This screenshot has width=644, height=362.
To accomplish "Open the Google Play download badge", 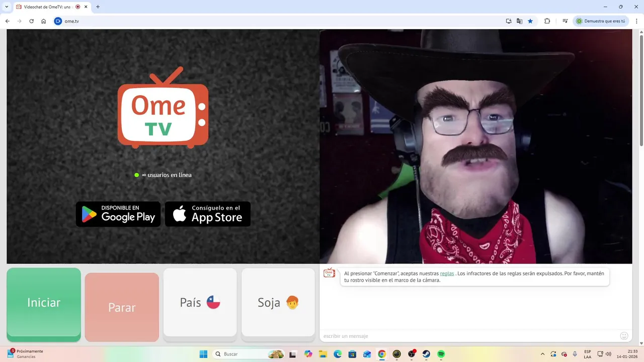I will click(118, 214).
